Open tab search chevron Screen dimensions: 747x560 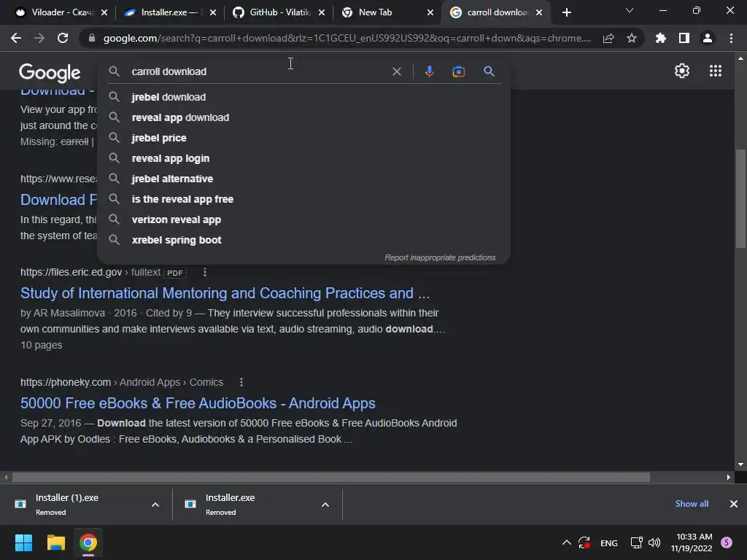[630, 10]
